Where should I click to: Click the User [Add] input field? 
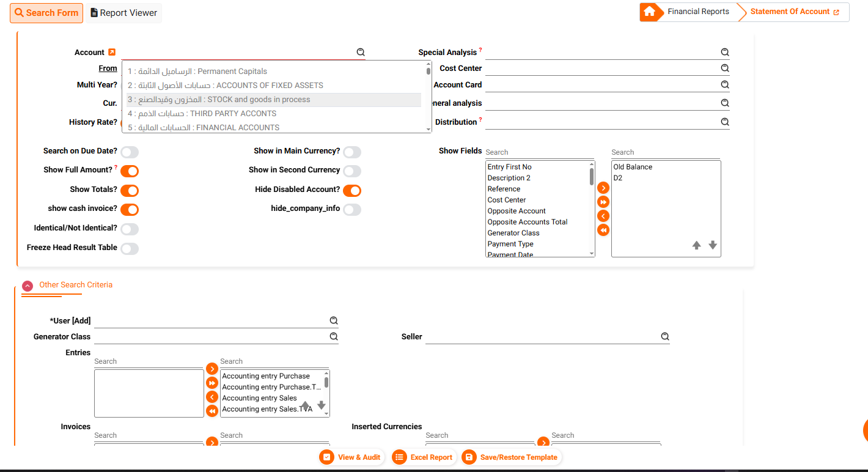[211, 320]
